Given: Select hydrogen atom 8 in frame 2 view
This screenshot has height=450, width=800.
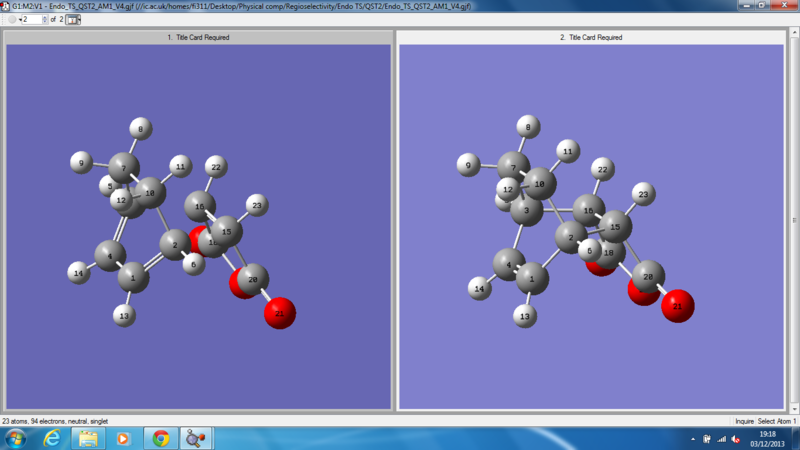Looking at the screenshot, I should point(529,127).
